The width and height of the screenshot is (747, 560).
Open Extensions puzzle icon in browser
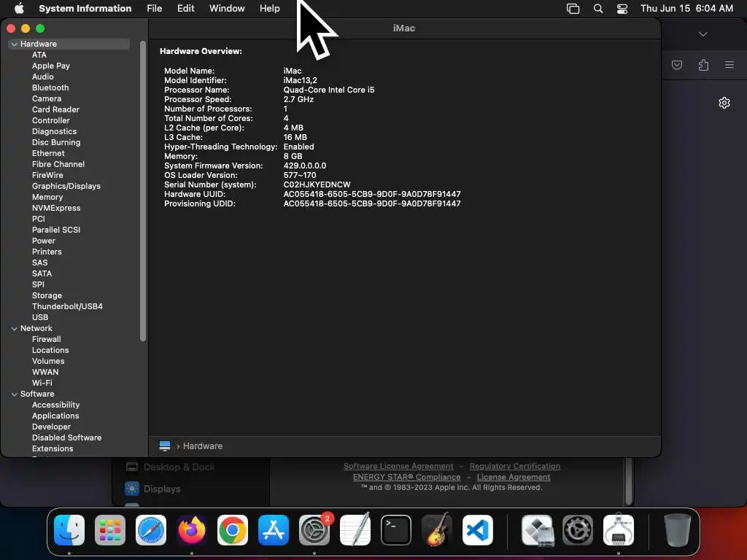click(x=704, y=65)
